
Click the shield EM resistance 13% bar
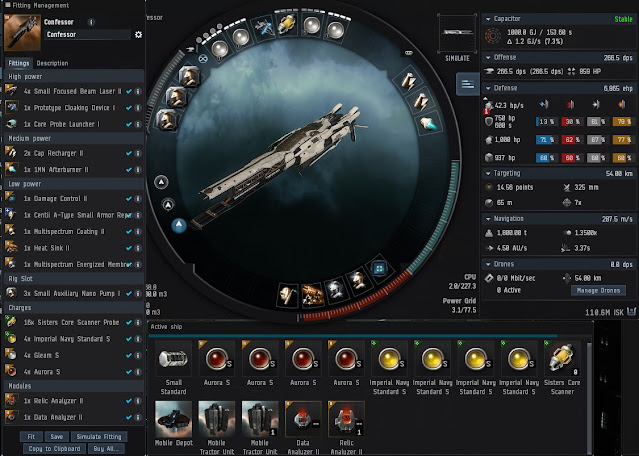[x=546, y=121]
